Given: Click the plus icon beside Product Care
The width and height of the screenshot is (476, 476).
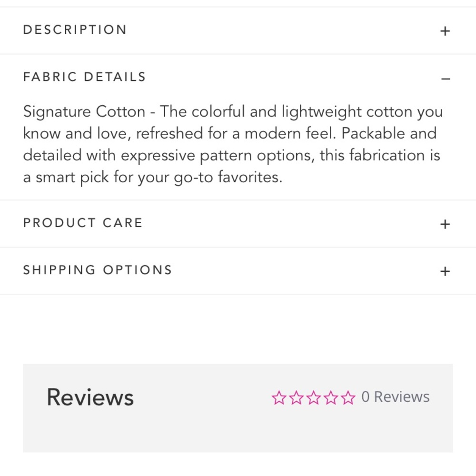Looking at the screenshot, I should click(x=445, y=224).
